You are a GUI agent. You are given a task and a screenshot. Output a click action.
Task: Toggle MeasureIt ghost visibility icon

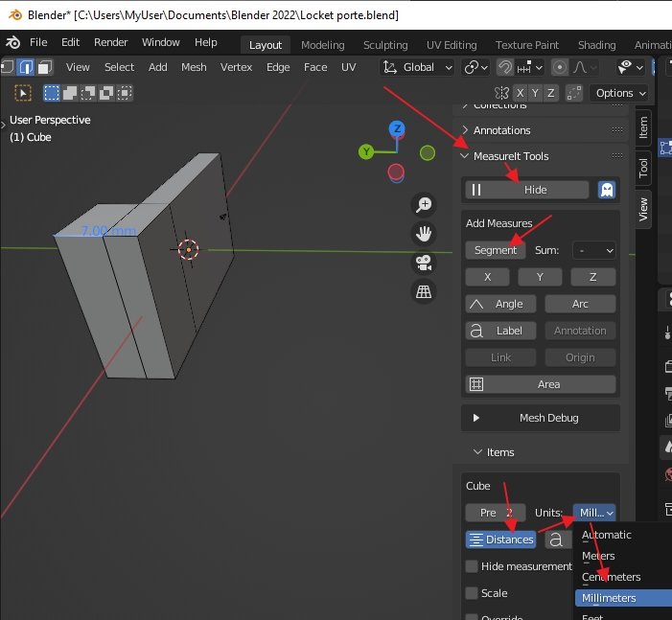[x=607, y=190]
